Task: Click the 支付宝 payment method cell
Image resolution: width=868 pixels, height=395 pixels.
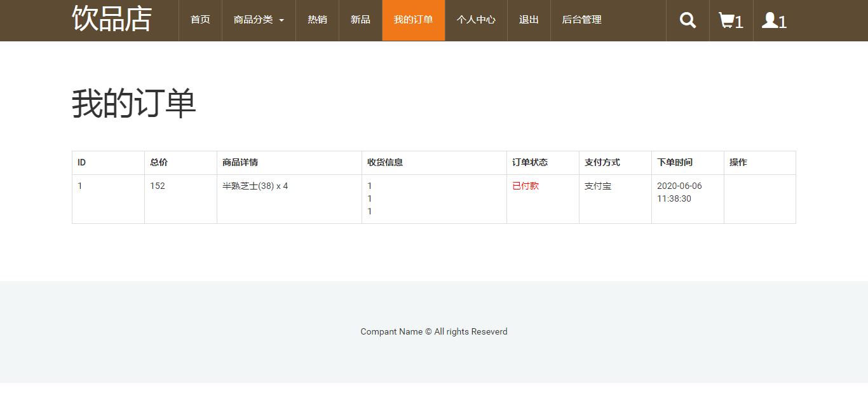Action: click(x=598, y=186)
